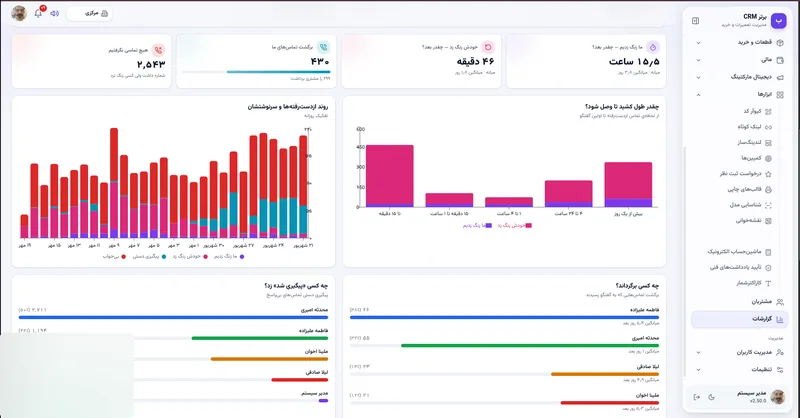Viewport: 800px width, 418px height.
Task: Open the لندینگ‌ساز layout icon
Action: (x=768, y=143)
